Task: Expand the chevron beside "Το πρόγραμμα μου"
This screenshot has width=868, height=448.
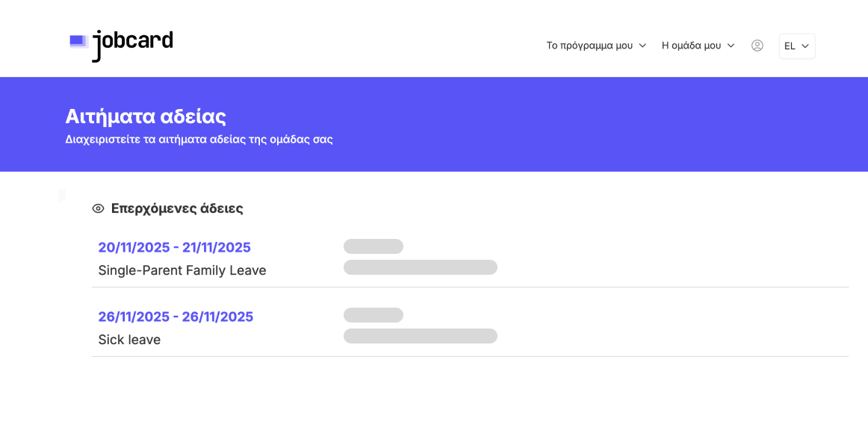Action: (642, 46)
